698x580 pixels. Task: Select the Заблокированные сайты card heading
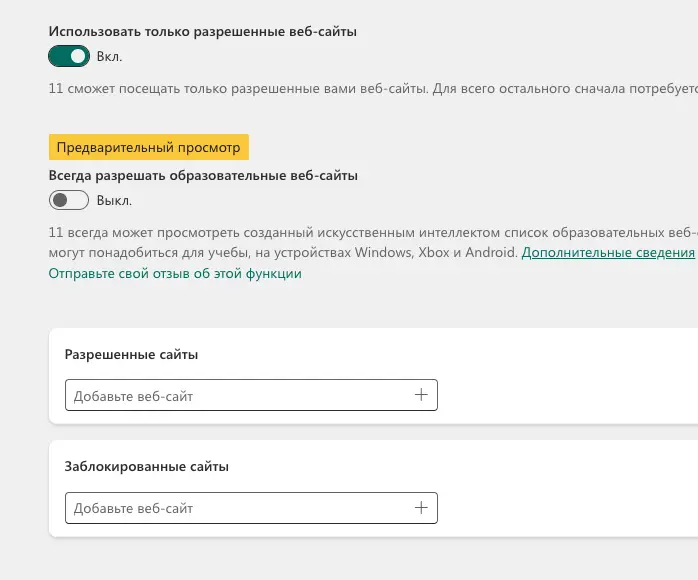click(x=146, y=466)
